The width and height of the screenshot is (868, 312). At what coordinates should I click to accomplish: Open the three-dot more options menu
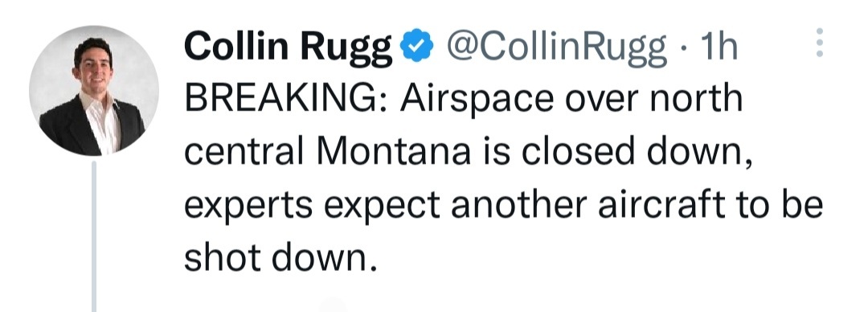[x=820, y=43]
